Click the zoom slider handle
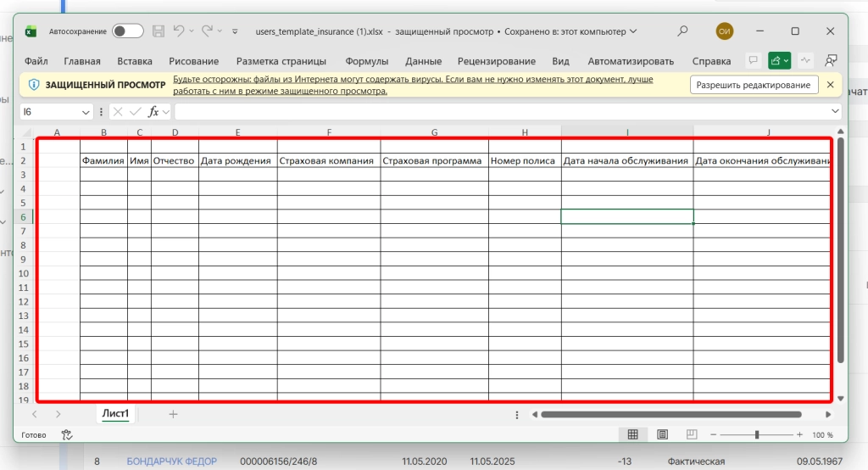 click(757, 434)
